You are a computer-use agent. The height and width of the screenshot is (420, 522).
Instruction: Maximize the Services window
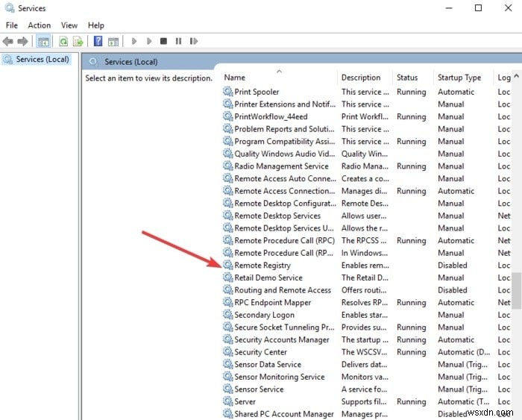tap(479, 7)
